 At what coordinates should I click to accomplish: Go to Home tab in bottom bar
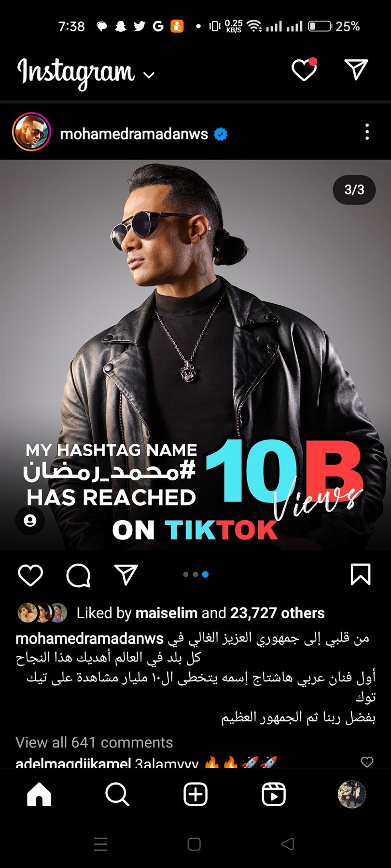(x=39, y=794)
